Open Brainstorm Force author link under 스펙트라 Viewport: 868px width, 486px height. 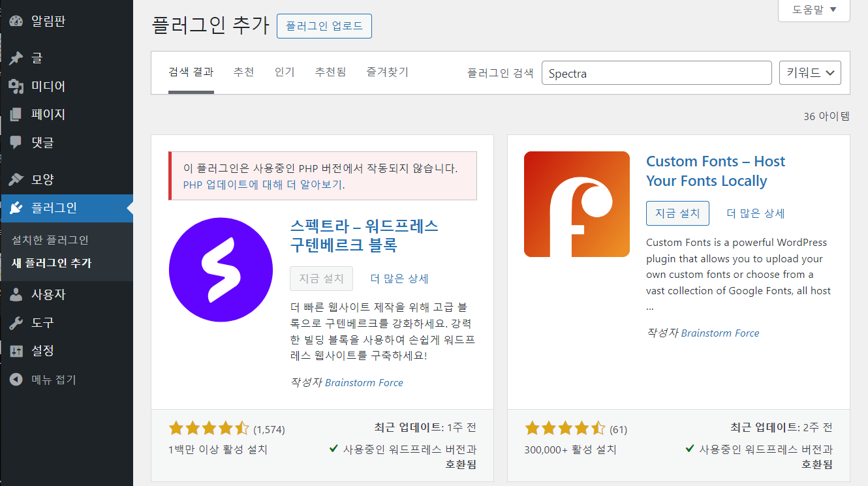364,383
